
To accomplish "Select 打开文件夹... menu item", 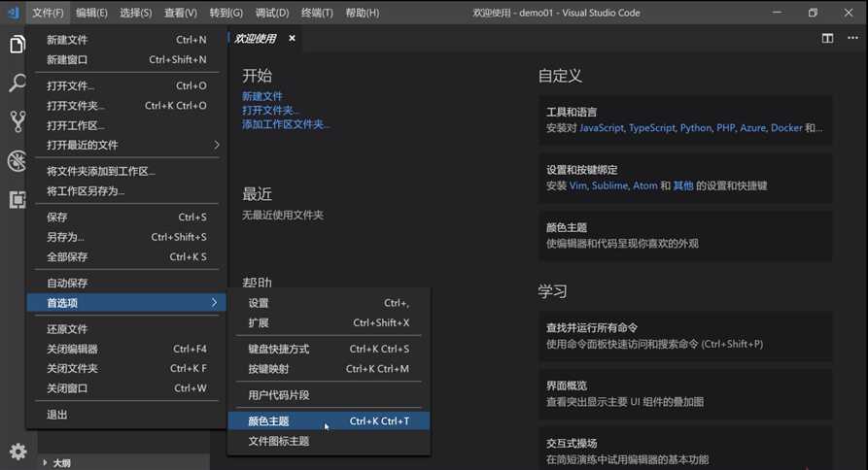I will 126,106.
